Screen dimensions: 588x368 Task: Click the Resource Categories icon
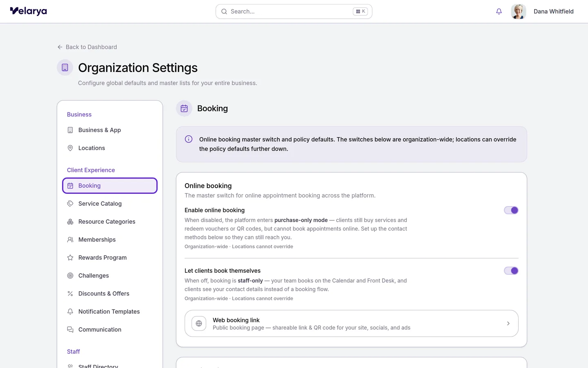(x=70, y=222)
